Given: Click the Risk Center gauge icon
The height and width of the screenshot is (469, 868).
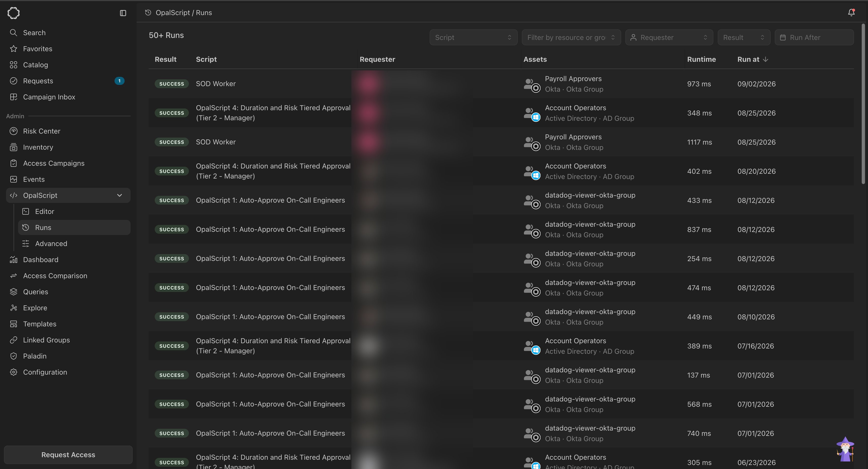Looking at the screenshot, I should click(x=14, y=131).
